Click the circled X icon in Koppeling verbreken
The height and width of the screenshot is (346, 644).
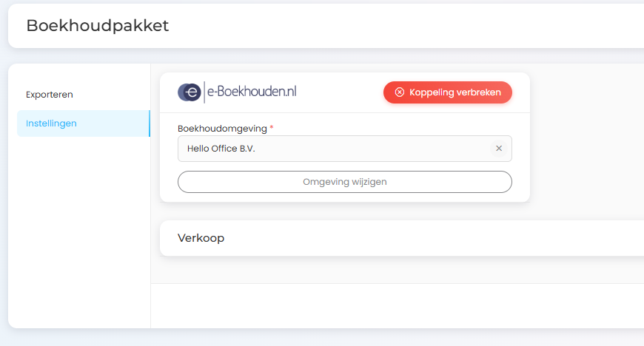click(400, 92)
